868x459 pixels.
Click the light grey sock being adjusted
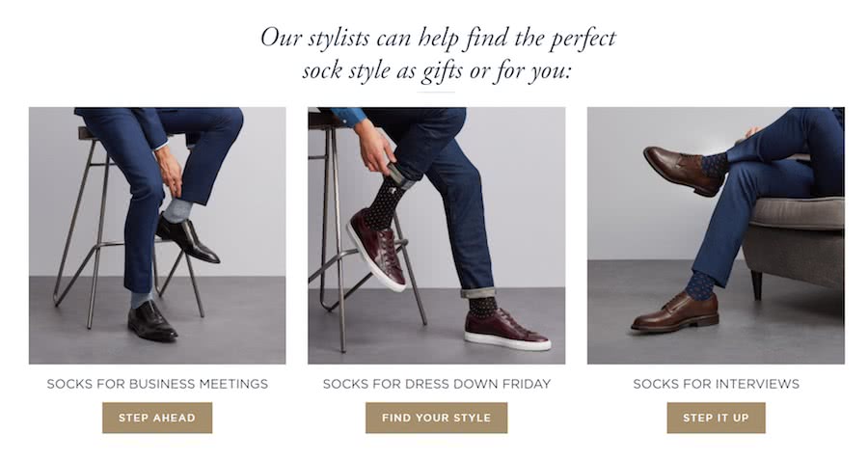176,209
